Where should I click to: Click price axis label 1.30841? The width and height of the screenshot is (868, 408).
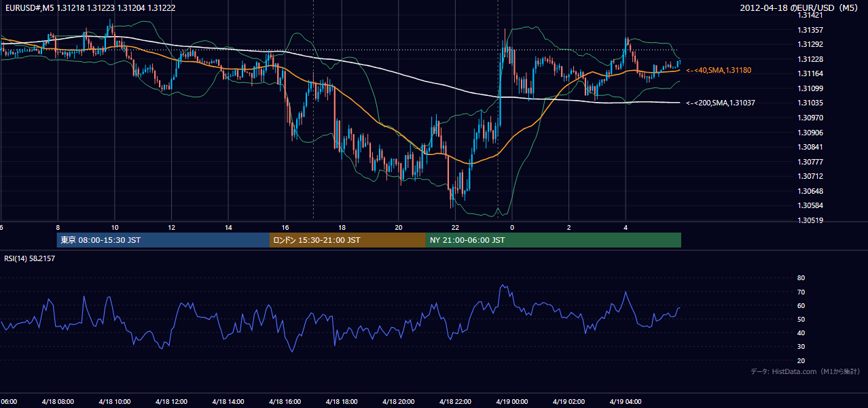tap(810, 147)
